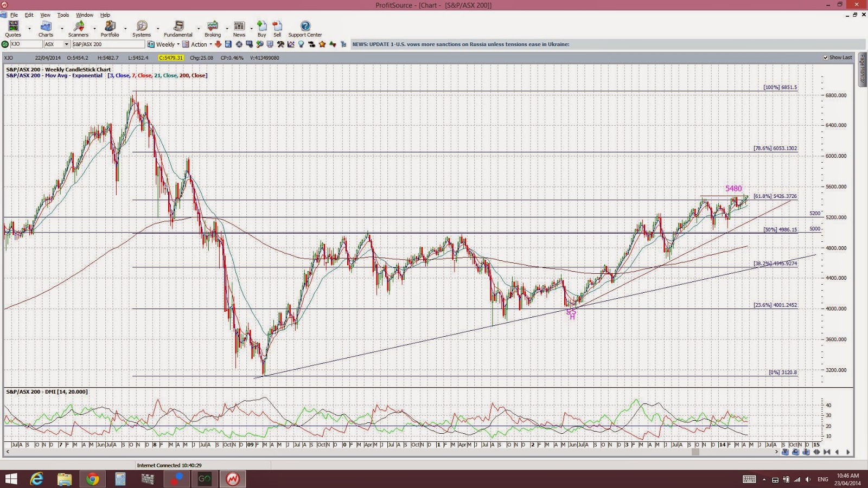Open the File menu

coord(14,15)
